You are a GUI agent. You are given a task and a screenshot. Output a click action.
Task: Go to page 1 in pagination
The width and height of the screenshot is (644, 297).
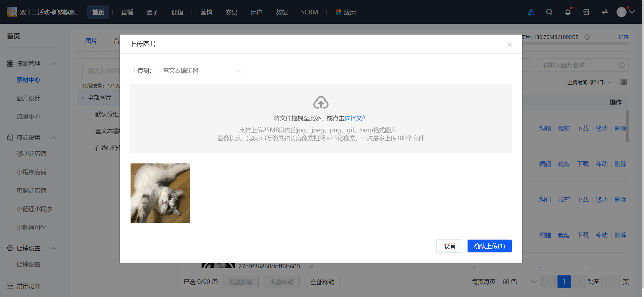[564, 282]
